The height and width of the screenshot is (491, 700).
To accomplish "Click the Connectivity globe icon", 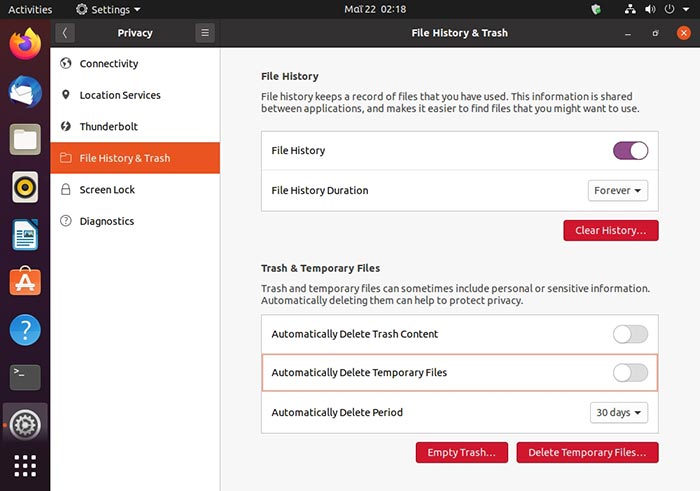I will (x=66, y=63).
